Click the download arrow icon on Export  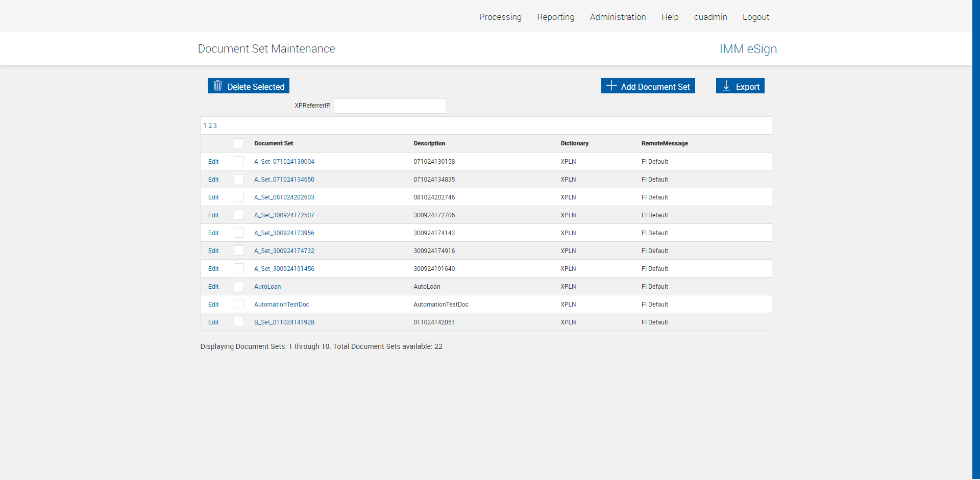[x=726, y=86]
